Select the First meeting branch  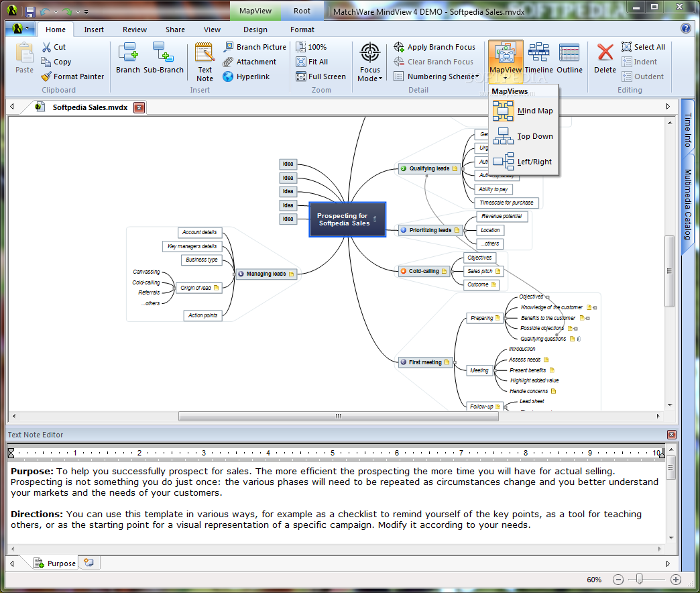(x=426, y=362)
